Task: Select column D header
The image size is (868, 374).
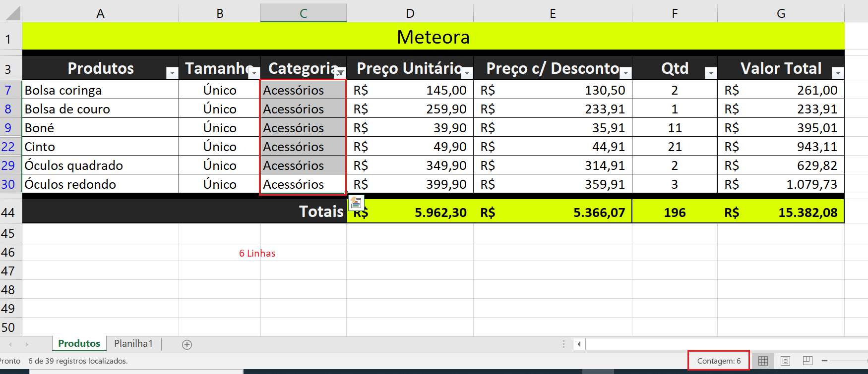Action: coord(410,13)
